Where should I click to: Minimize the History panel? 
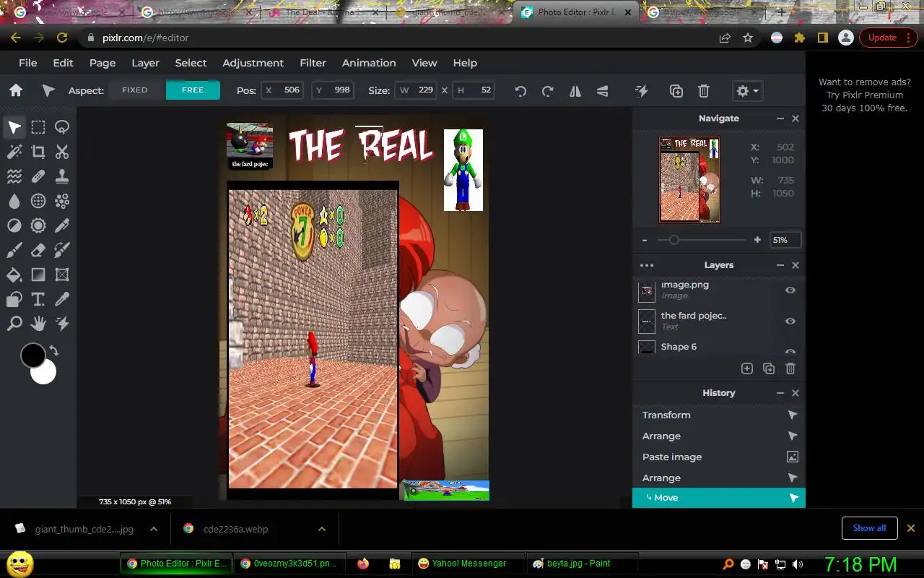[x=780, y=393]
